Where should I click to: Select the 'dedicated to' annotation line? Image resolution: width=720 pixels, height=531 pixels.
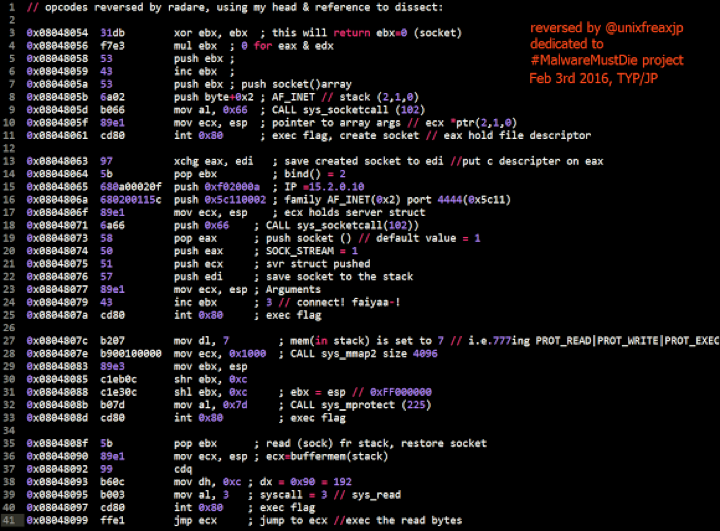(x=567, y=44)
